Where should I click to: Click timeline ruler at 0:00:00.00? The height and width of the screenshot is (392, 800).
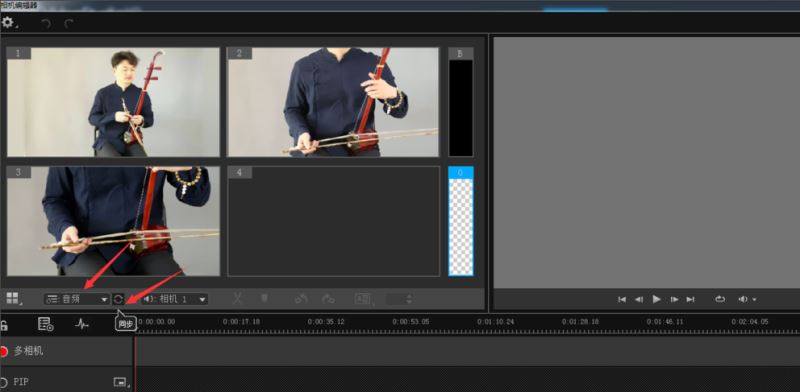tap(157, 322)
